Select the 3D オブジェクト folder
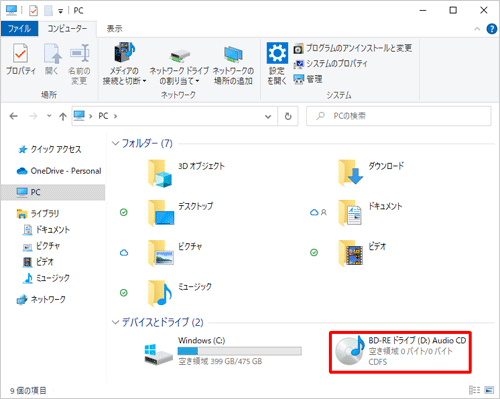Image resolution: width=500 pixels, height=399 pixels. (x=186, y=173)
